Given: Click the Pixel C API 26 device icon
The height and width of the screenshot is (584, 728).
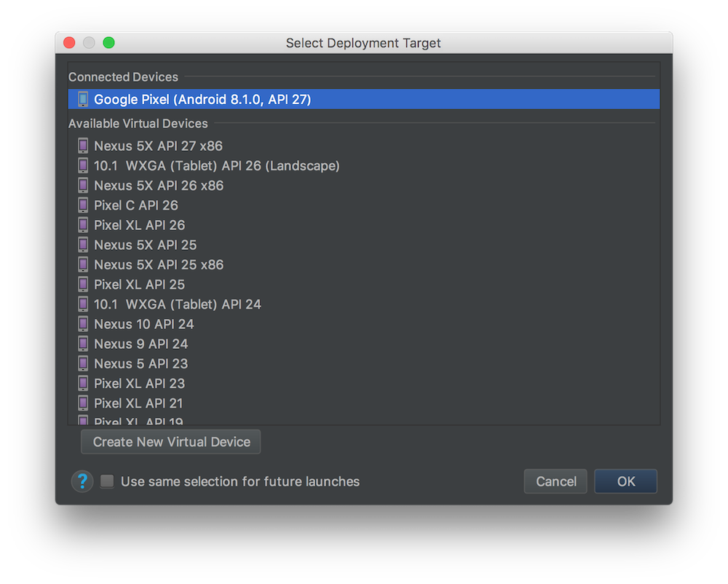Looking at the screenshot, I should point(83,205).
